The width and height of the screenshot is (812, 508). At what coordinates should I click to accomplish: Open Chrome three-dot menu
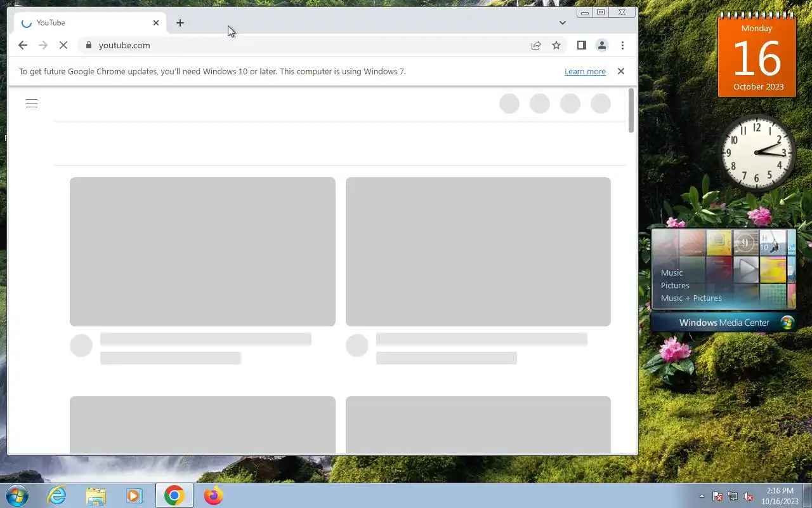pos(622,45)
